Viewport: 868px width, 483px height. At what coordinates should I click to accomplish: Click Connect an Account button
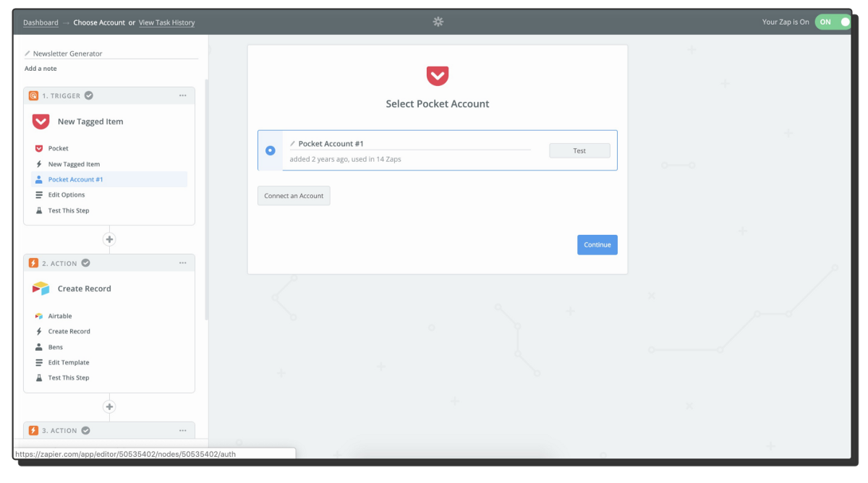[294, 196]
